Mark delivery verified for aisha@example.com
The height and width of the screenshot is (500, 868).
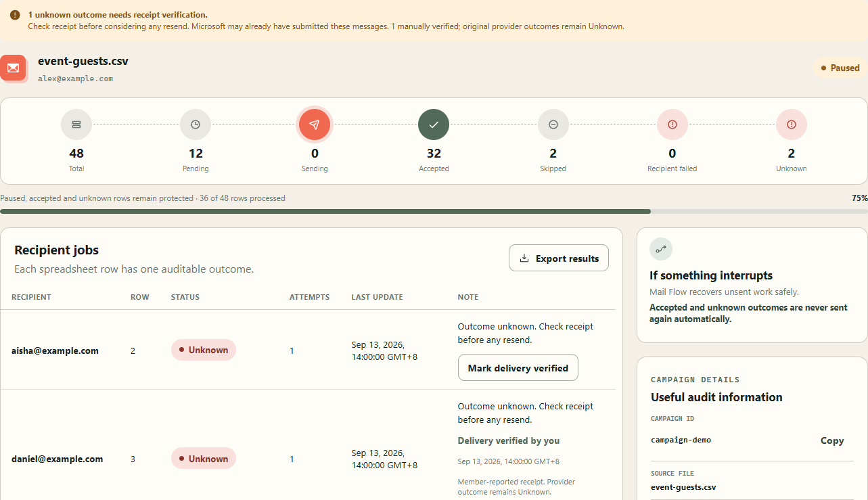click(x=518, y=367)
